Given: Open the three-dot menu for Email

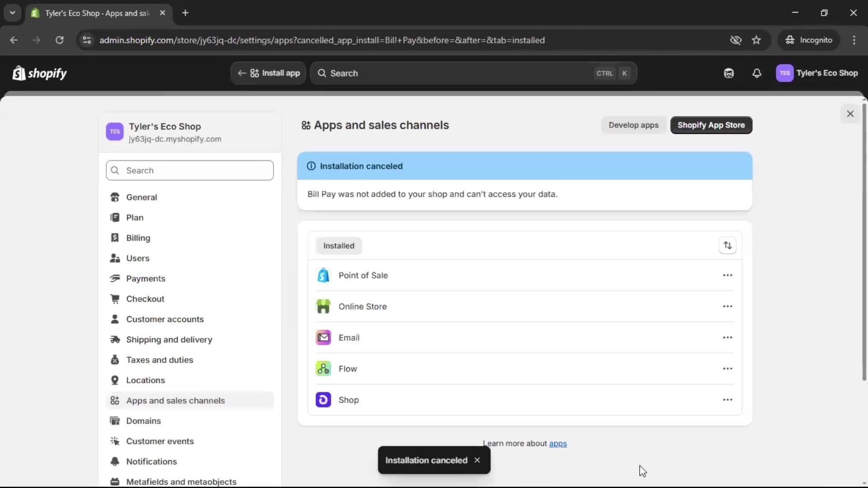Looking at the screenshot, I should coord(727,337).
